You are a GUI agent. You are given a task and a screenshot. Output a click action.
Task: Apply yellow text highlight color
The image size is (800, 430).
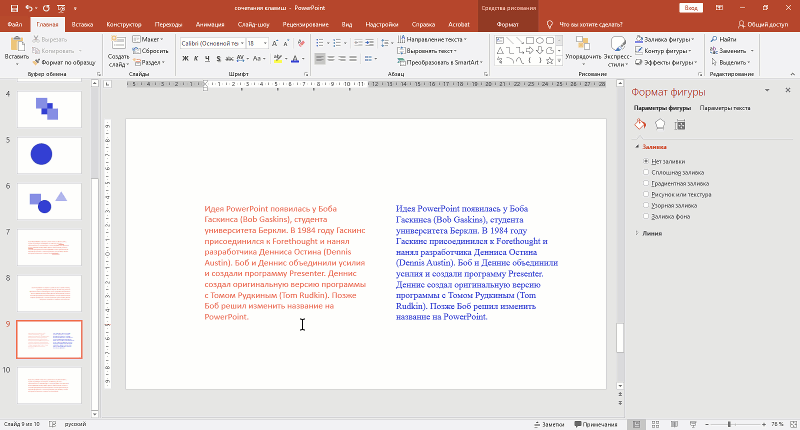[x=278, y=59]
